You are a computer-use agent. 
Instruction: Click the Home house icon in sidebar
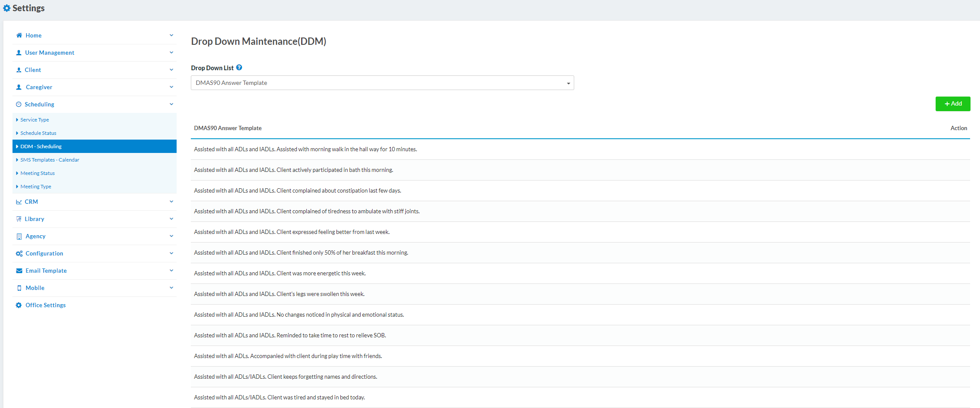pos(19,35)
